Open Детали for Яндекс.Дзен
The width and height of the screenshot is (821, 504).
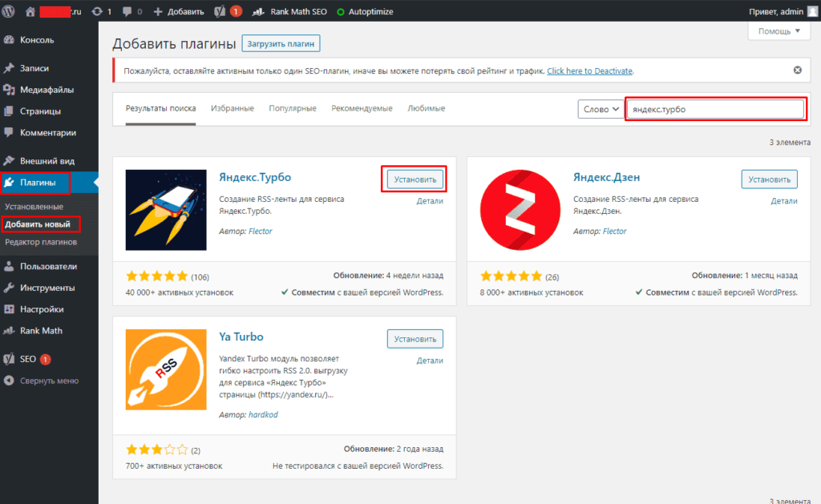pyautogui.click(x=784, y=201)
